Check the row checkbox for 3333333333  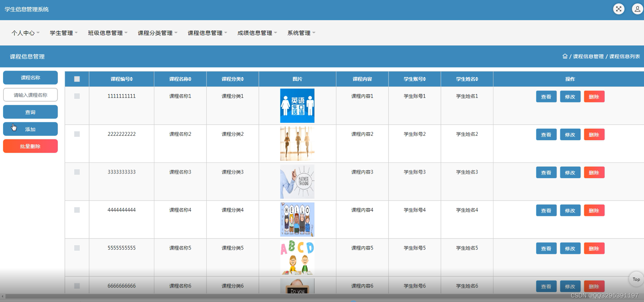tap(77, 172)
